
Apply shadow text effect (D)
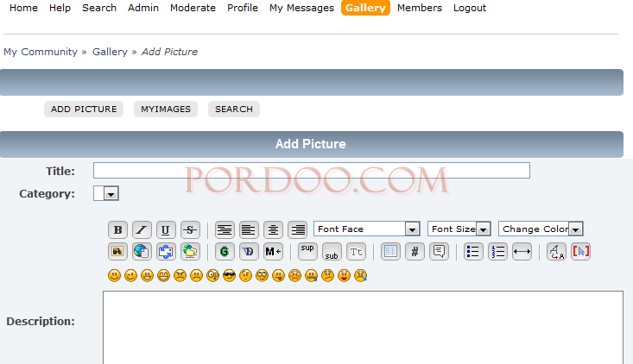coord(249,252)
